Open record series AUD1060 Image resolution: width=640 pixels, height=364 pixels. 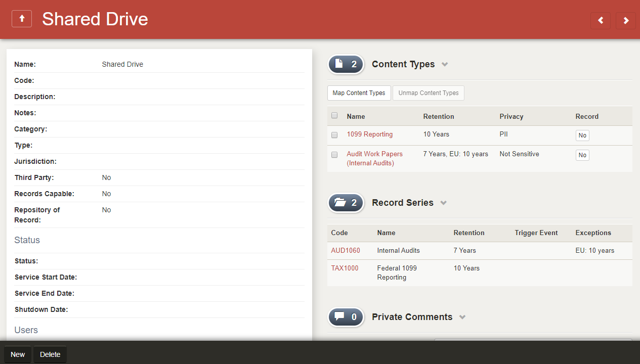click(346, 250)
